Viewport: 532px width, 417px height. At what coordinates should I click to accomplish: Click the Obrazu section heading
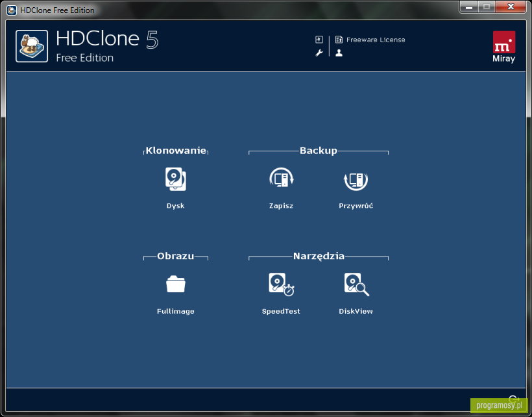pyautogui.click(x=175, y=256)
